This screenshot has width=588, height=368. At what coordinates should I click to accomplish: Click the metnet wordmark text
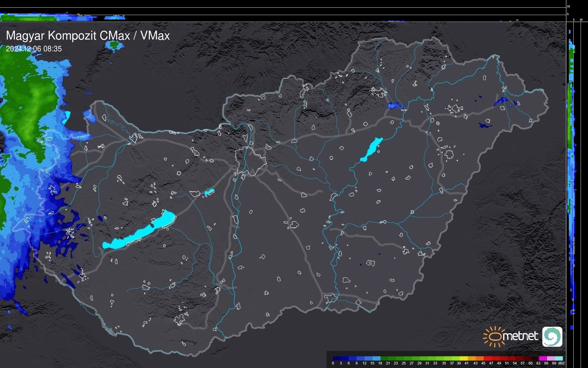click(521, 336)
